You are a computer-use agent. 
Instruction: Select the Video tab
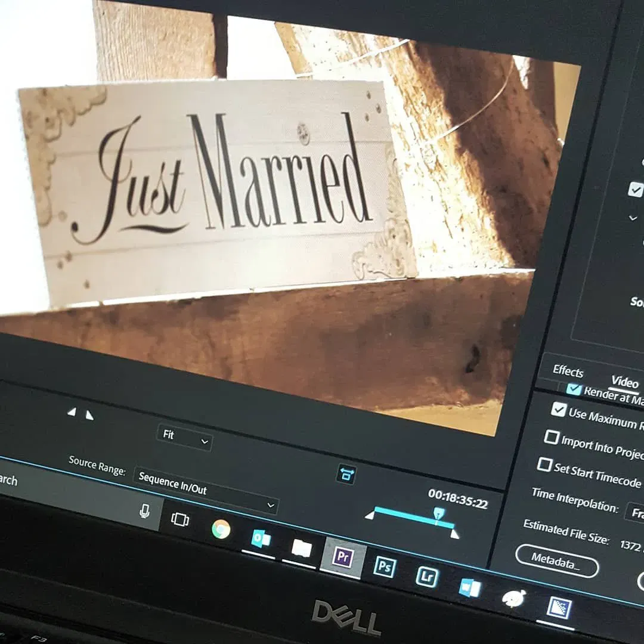coord(624,382)
